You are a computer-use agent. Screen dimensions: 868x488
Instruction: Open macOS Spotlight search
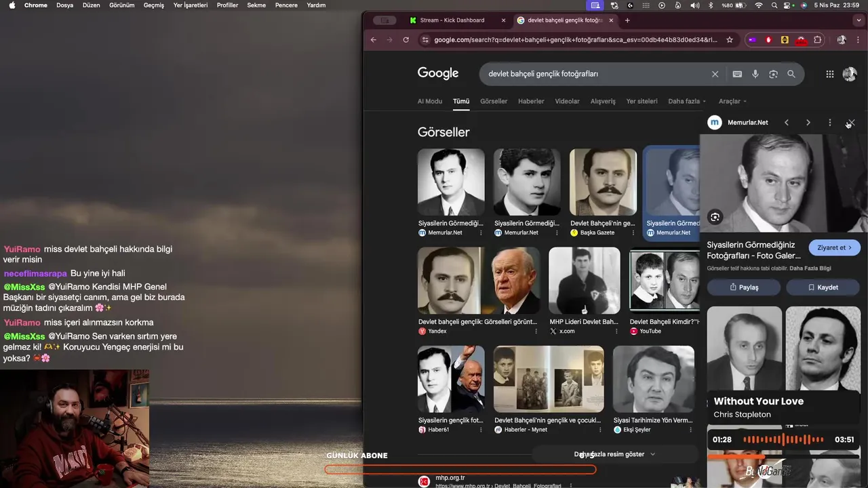[x=774, y=5]
